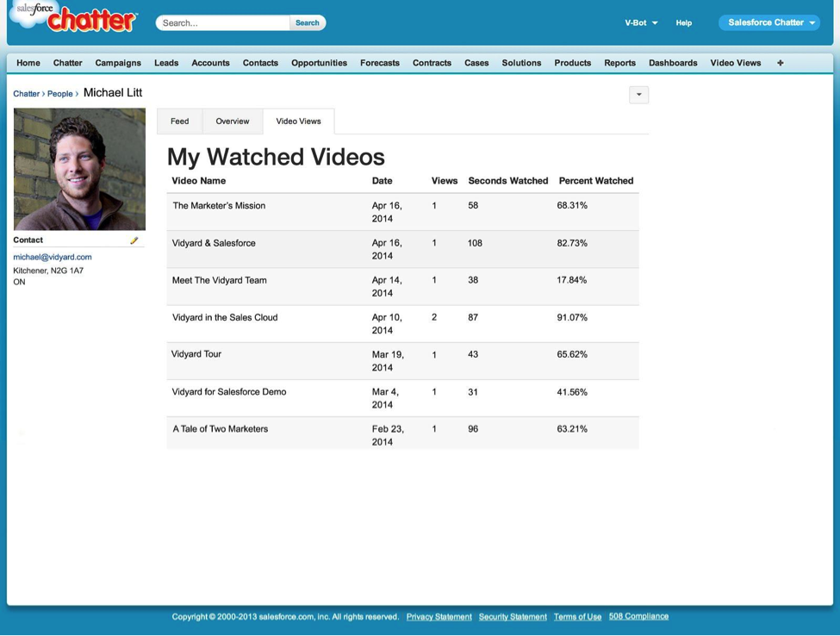Viewport: 840px width, 636px height.
Task: Open the michael@vidyard.com email link
Action: [53, 257]
